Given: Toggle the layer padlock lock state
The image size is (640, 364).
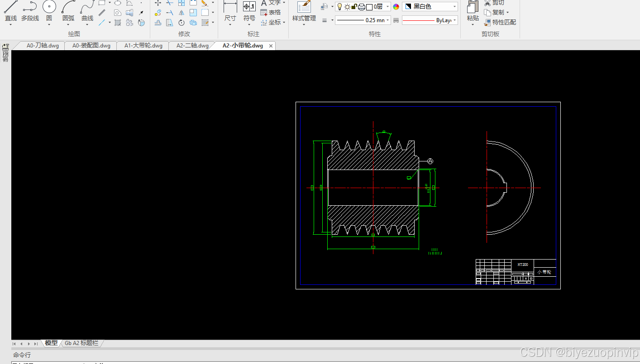Looking at the screenshot, I should pos(354,7).
